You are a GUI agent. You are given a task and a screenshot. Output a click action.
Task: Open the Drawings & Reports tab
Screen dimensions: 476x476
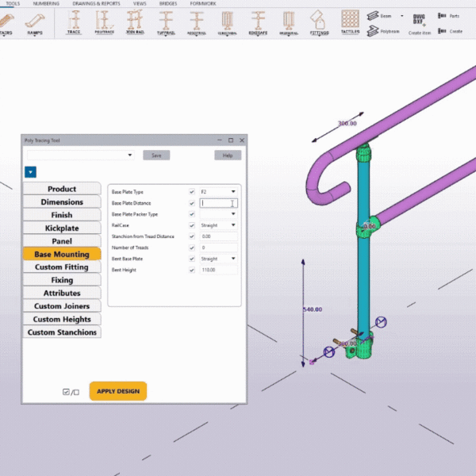[96, 4]
